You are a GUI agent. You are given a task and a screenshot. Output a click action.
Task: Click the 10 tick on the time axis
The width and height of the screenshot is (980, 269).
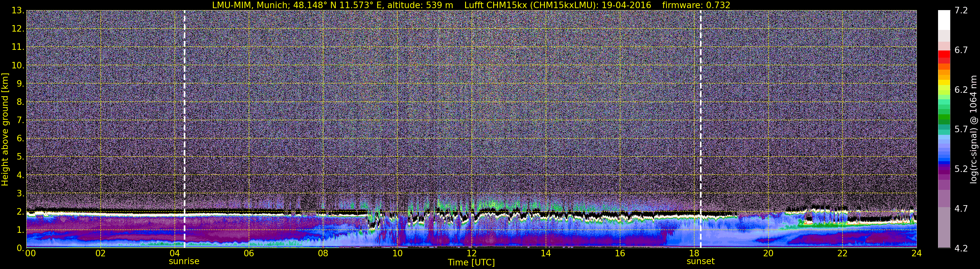[x=397, y=253]
